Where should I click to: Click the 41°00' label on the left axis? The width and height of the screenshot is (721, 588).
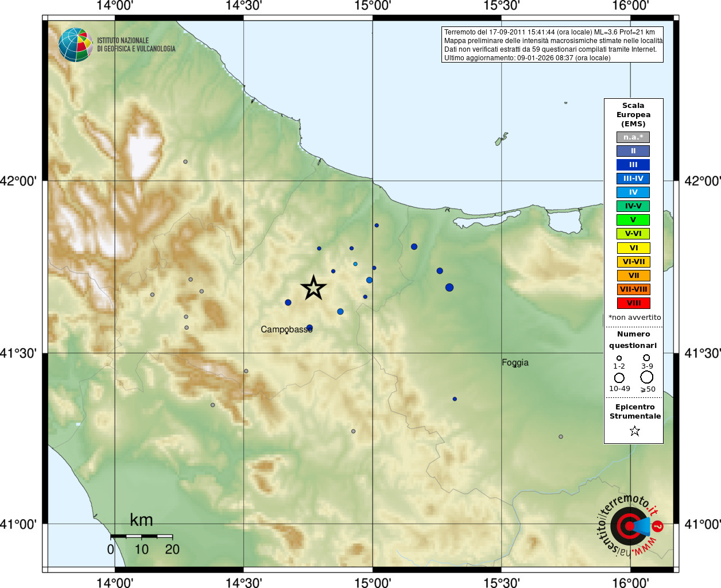coord(18,524)
